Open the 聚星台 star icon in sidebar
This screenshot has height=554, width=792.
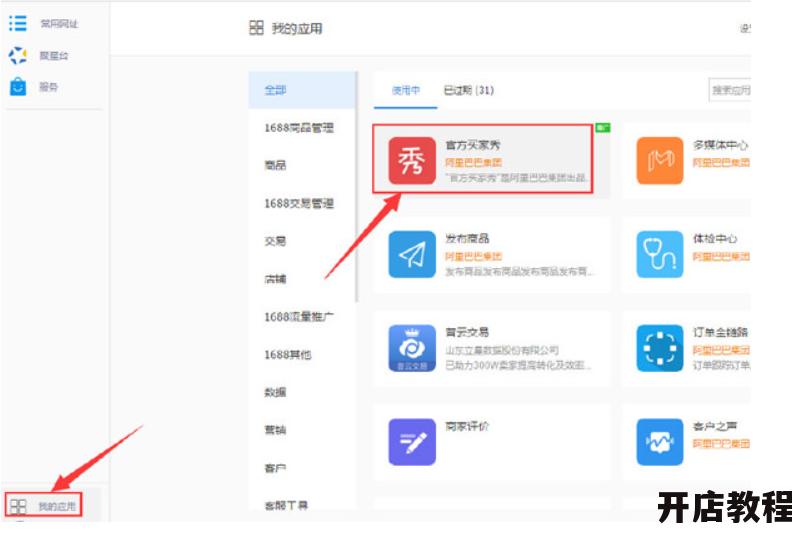18,56
